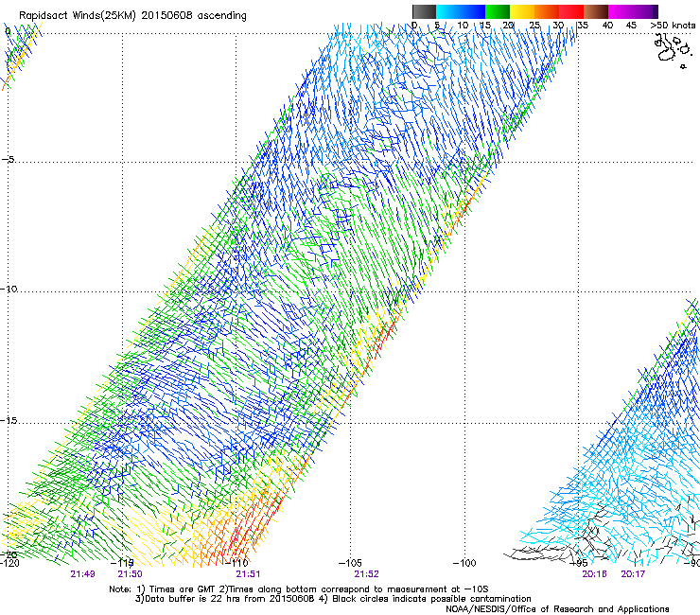
Task: Click the '21:51' swath time label
Action: point(248,574)
